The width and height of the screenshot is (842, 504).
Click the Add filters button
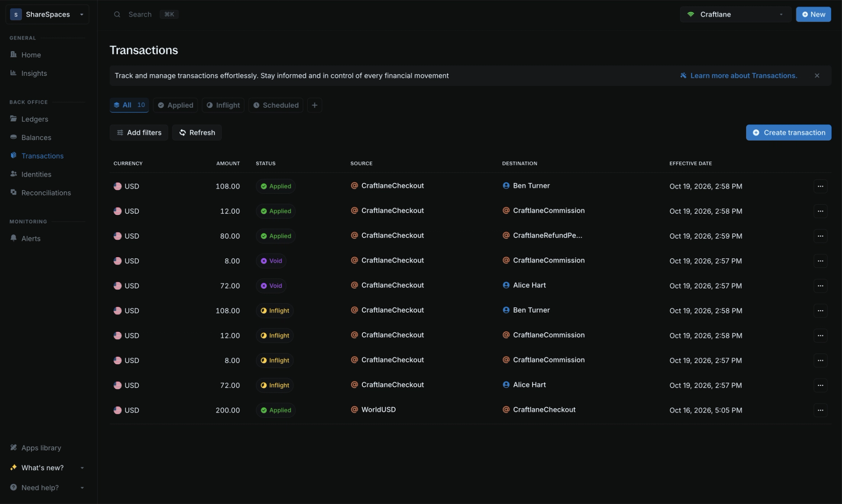pyautogui.click(x=139, y=133)
